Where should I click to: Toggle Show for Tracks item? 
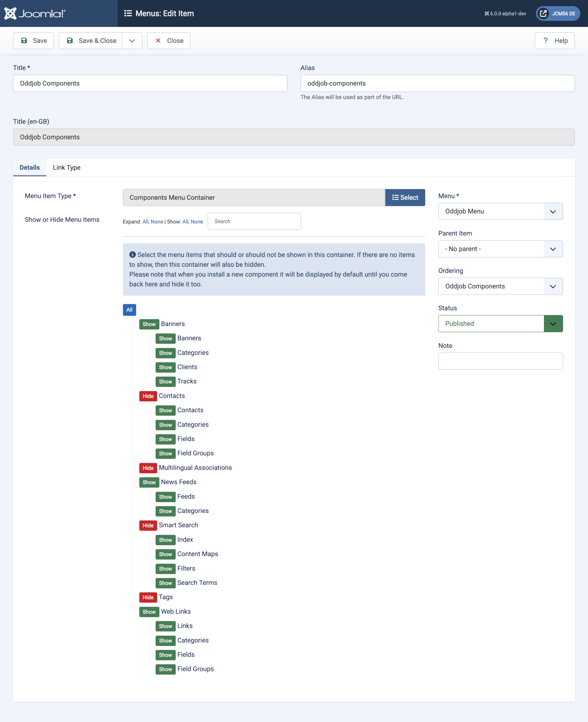click(165, 382)
